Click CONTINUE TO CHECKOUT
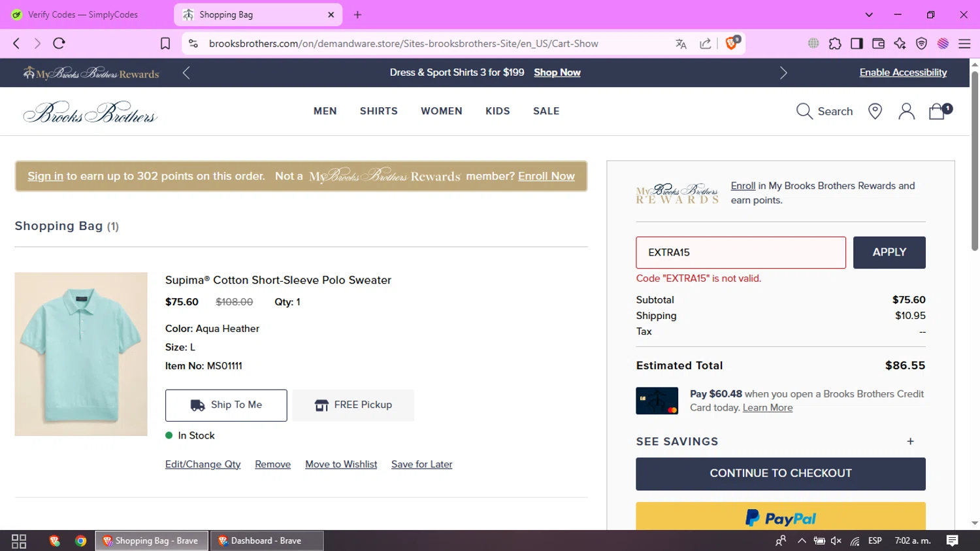This screenshot has width=980, height=551. [x=781, y=474]
